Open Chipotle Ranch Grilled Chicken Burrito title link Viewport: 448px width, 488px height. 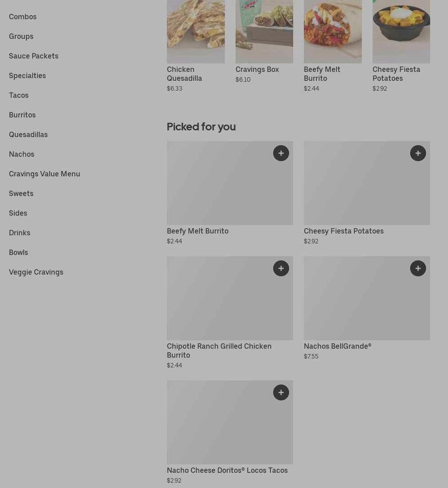tap(219, 350)
